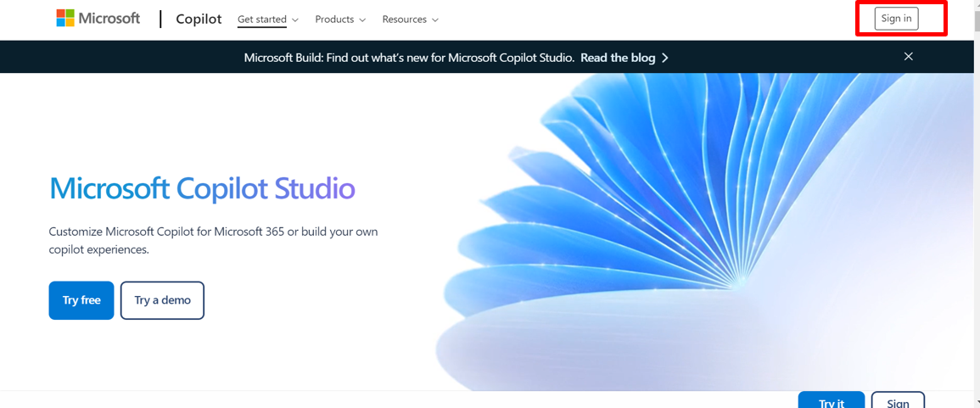The width and height of the screenshot is (980, 408).
Task: Click the Try a demo button
Action: (163, 300)
